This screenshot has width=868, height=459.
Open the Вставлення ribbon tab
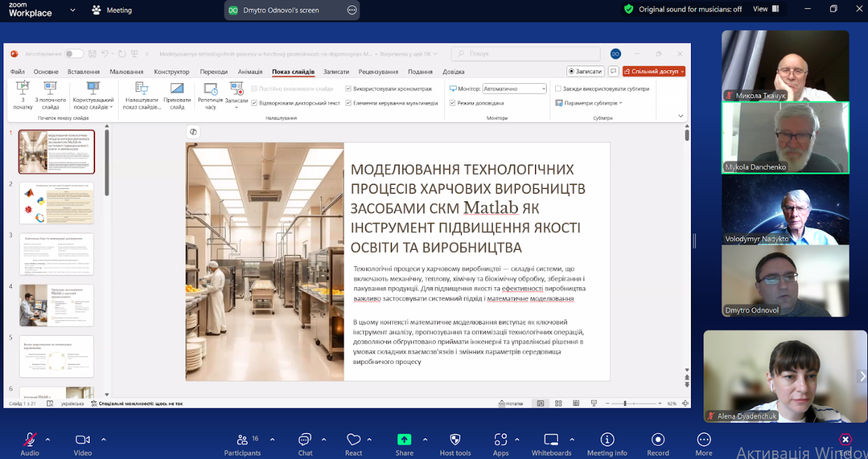(x=83, y=71)
